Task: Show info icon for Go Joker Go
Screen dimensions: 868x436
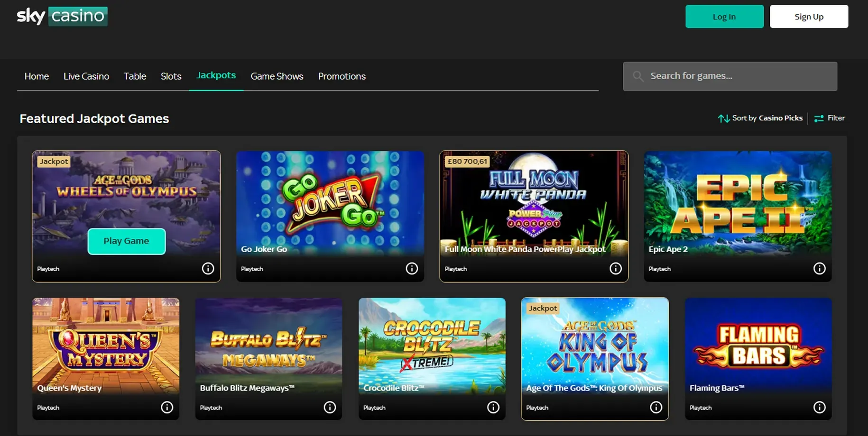Action: [412, 268]
